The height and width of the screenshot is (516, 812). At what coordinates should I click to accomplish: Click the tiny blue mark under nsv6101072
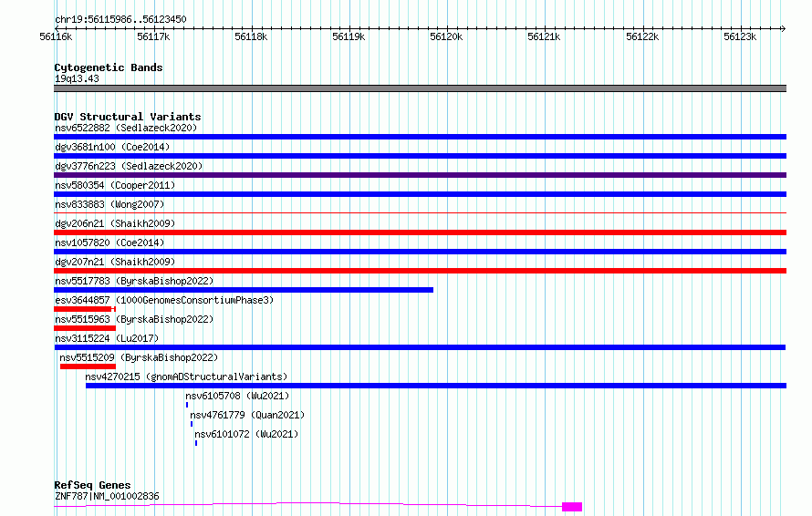point(196,443)
